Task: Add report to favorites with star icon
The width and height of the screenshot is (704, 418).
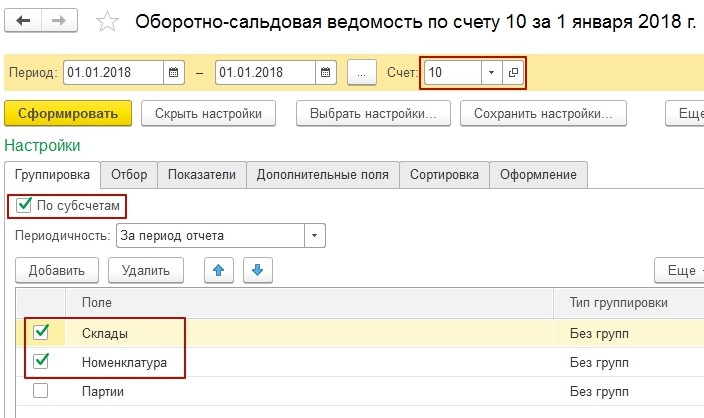Action: [x=111, y=22]
